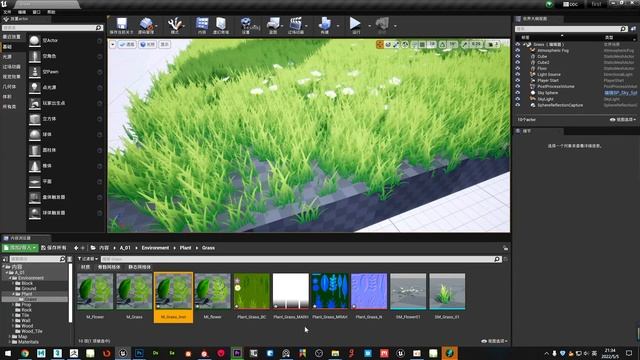Open Source Control from the toolbar
This screenshot has height=360, width=640.
(146, 23)
